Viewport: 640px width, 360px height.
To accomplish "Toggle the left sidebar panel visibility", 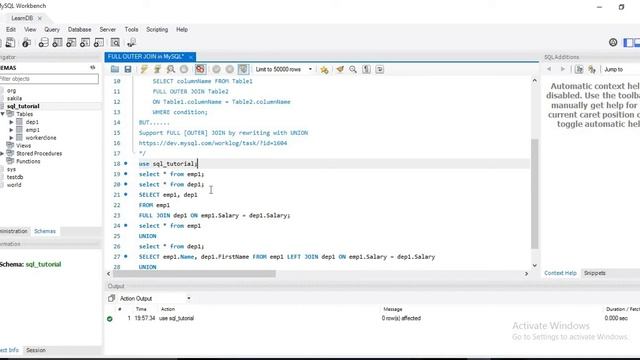I will 629,42.
